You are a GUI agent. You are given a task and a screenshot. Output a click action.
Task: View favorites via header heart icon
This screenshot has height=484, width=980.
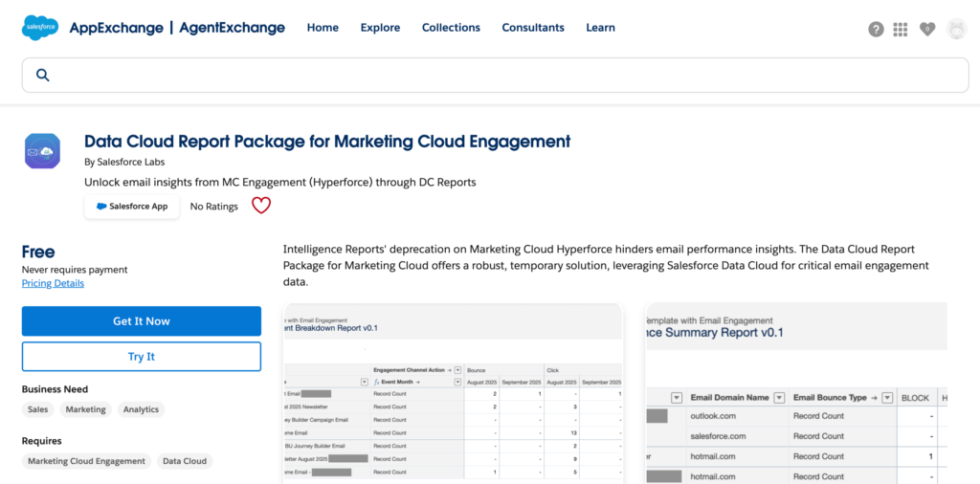[x=926, y=29]
